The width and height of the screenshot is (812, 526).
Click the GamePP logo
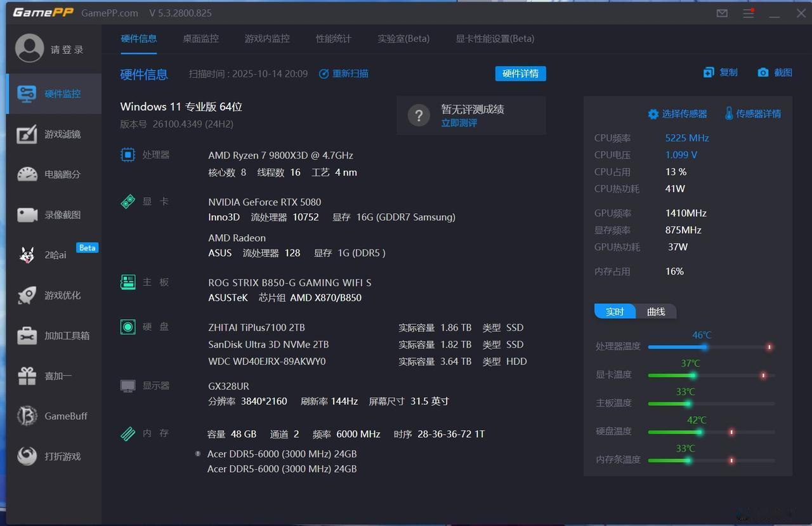43,13
